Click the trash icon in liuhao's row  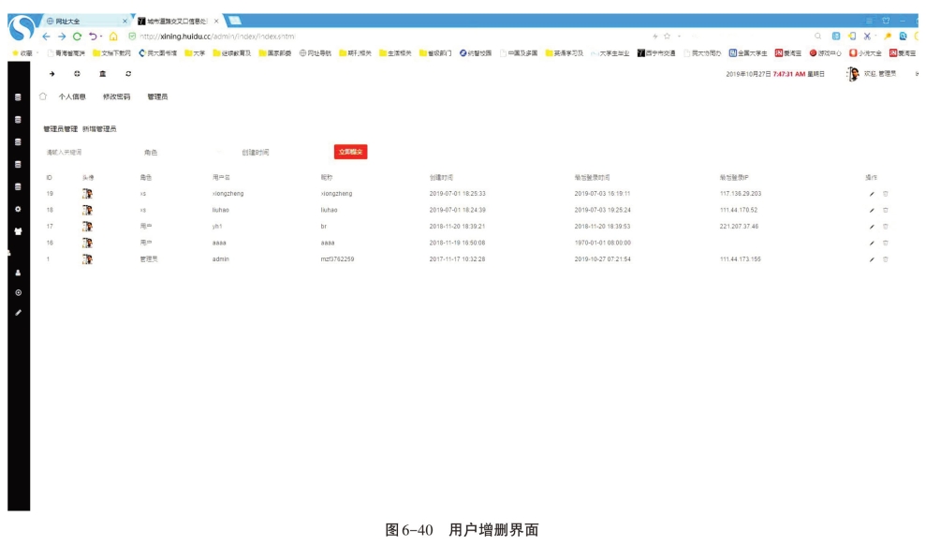(x=885, y=211)
